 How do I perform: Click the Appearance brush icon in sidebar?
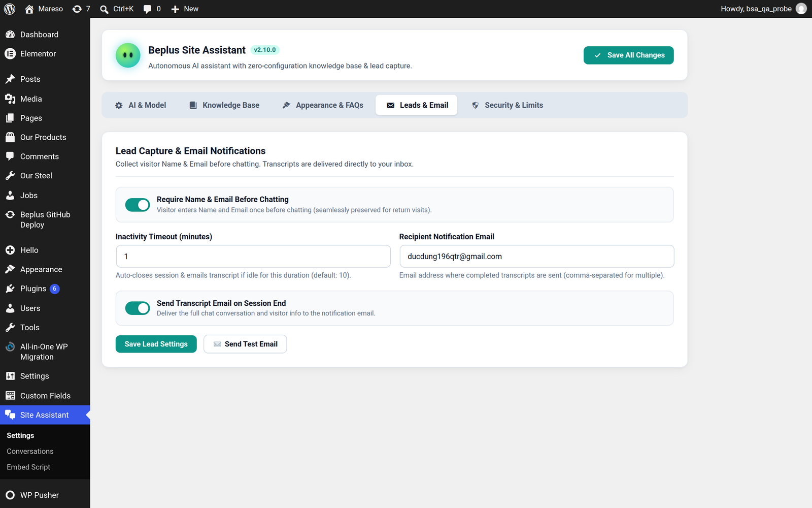point(10,269)
